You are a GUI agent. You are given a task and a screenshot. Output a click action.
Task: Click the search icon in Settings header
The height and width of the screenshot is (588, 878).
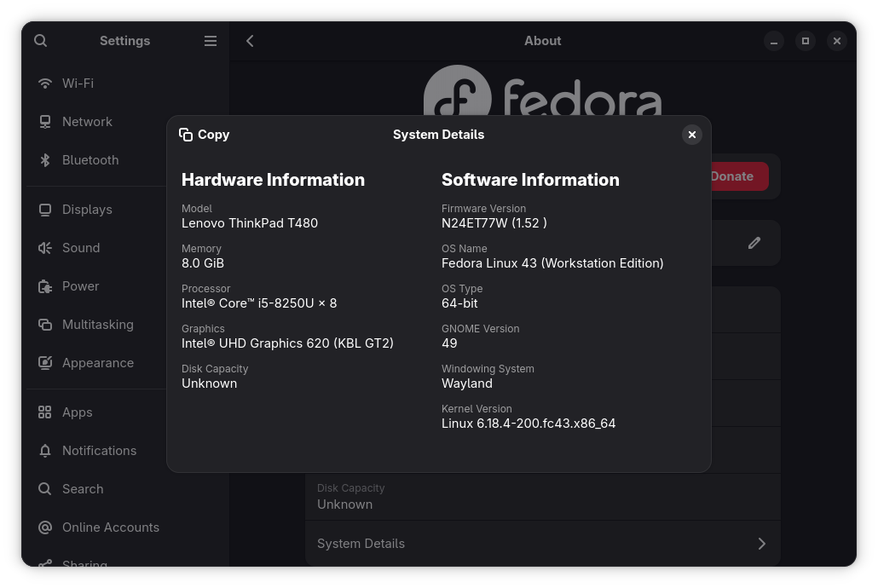click(x=41, y=41)
